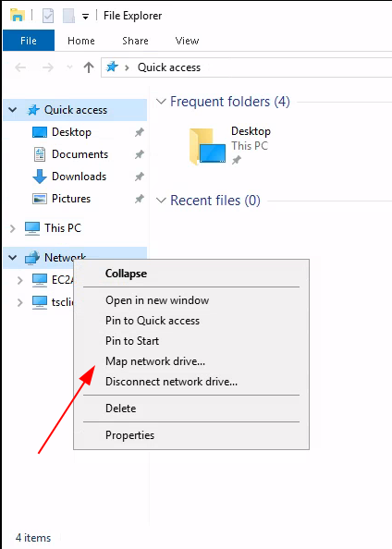Open the File ribbon tab
Screen dimensions: 392x549
tap(29, 41)
